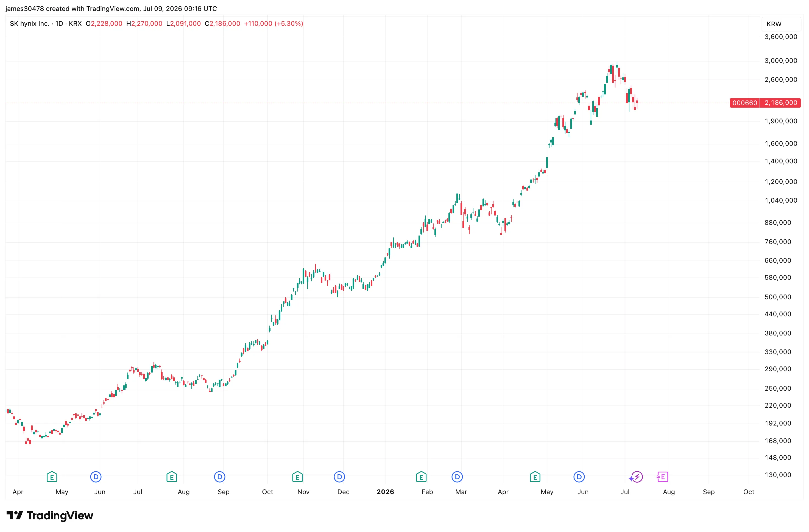
Task: Click the 2,600,000 price axis label
Action: (781, 80)
